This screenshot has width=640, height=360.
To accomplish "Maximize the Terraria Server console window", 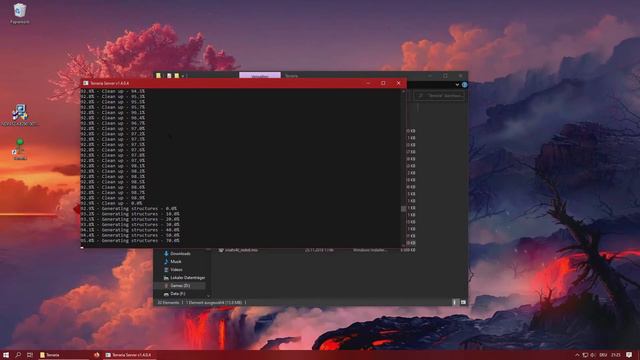I will click(x=383, y=83).
